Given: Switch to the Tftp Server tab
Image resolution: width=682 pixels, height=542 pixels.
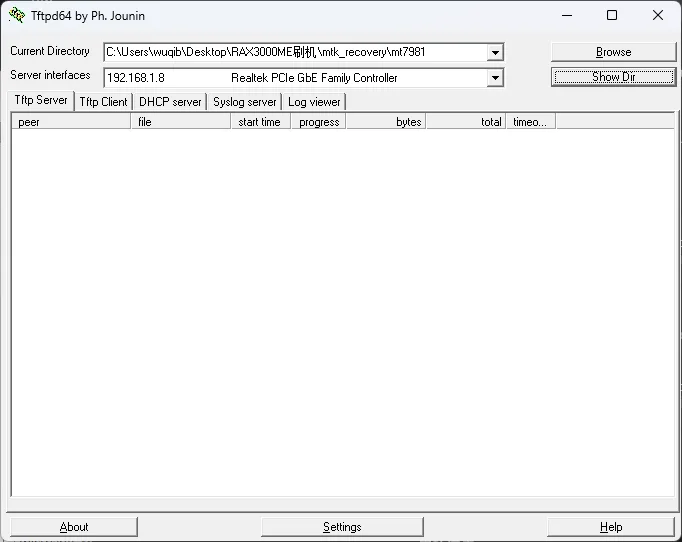Looking at the screenshot, I should [x=41, y=100].
